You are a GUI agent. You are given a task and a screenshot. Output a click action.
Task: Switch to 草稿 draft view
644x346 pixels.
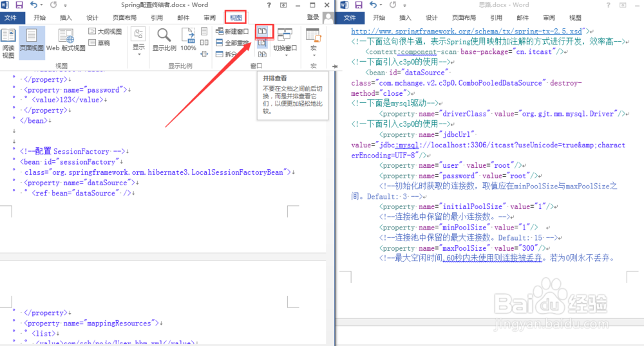click(99, 42)
